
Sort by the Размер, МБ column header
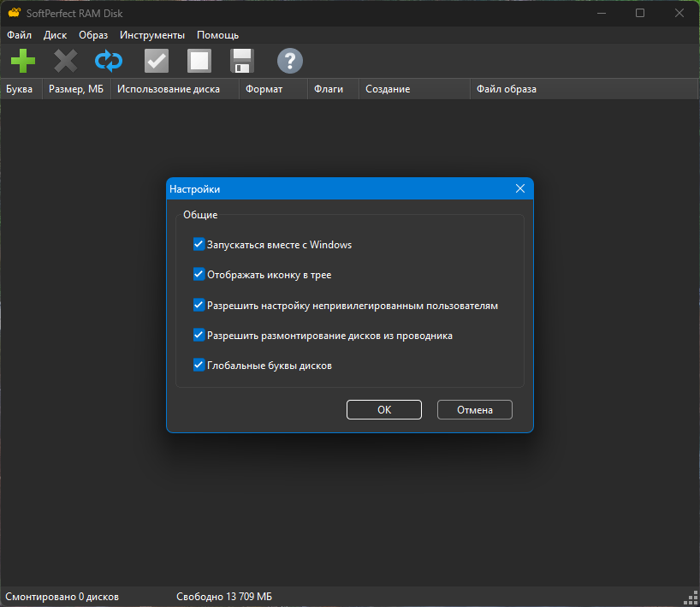click(x=76, y=89)
